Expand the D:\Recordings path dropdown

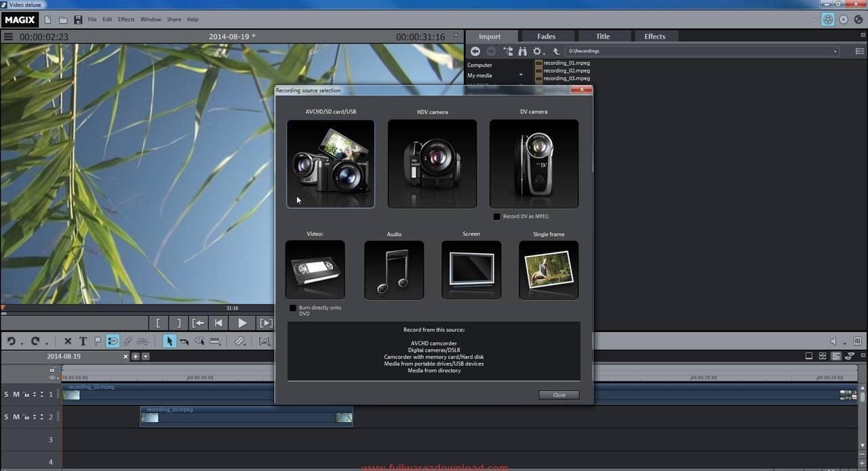coord(835,52)
